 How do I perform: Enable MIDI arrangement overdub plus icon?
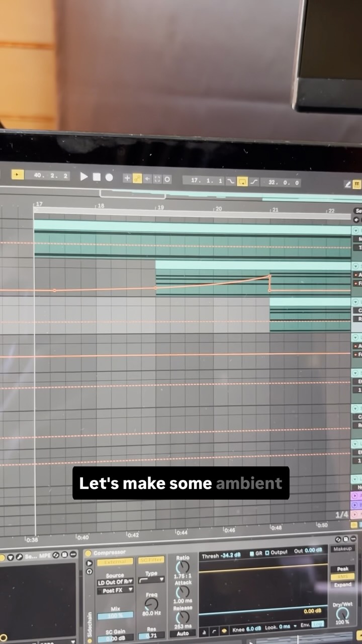[x=127, y=178]
